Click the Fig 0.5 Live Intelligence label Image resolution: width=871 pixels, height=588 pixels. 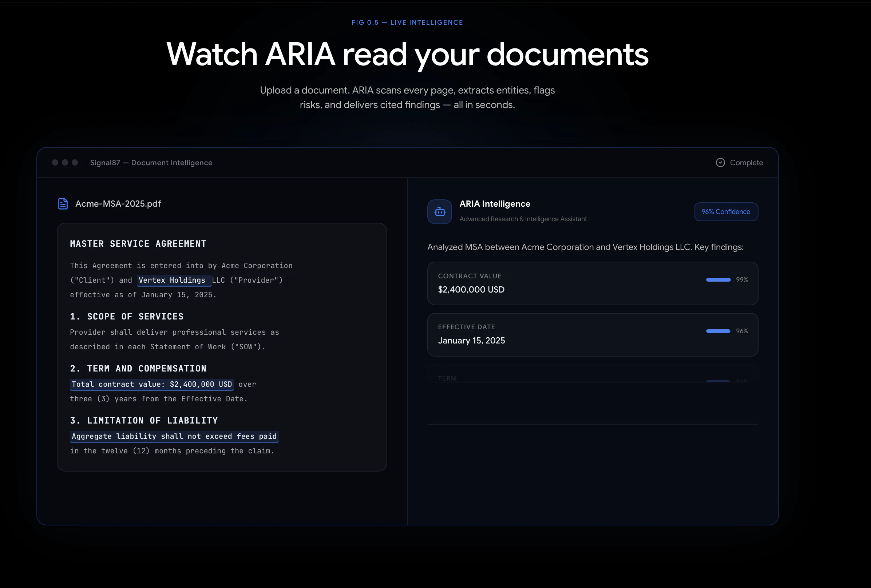coord(407,23)
